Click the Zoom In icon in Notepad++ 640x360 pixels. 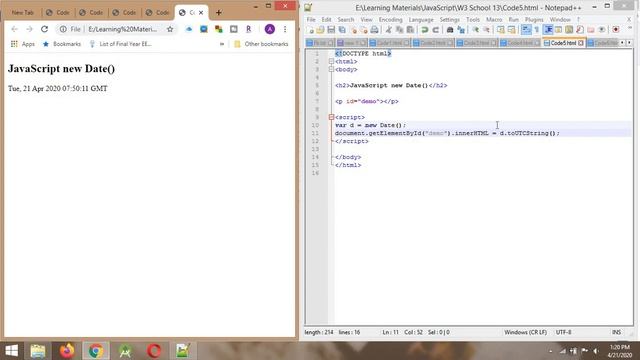pos(476,30)
